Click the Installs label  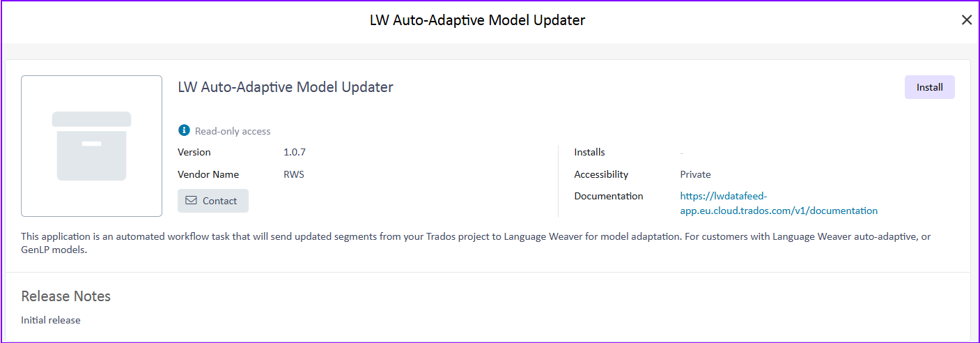(589, 152)
